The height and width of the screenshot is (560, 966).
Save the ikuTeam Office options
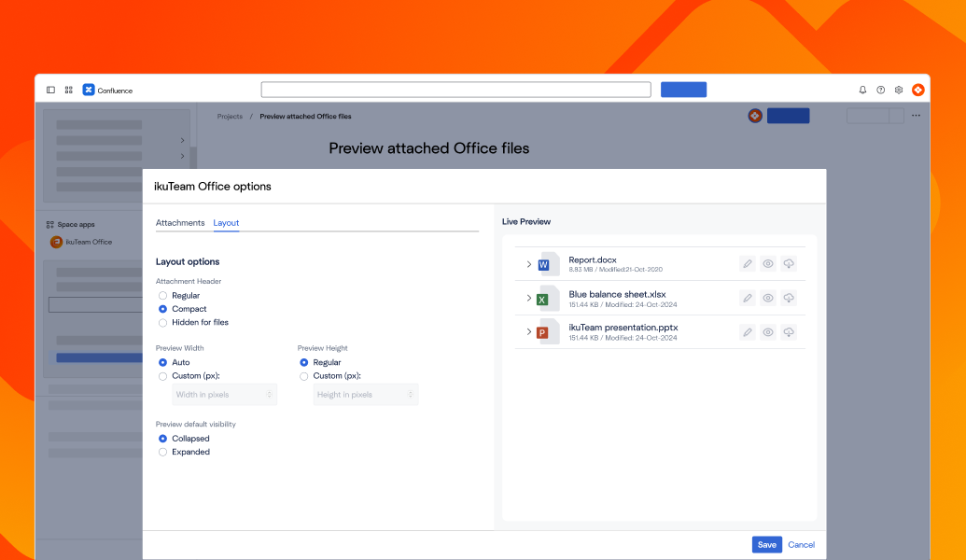[x=766, y=544]
